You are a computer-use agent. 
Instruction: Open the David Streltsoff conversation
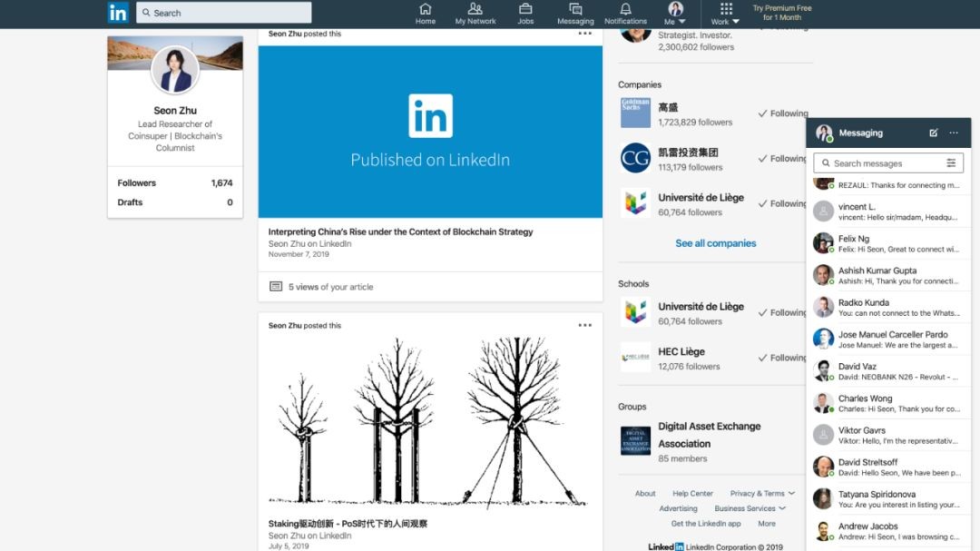pyautogui.click(x=888, y=467)
